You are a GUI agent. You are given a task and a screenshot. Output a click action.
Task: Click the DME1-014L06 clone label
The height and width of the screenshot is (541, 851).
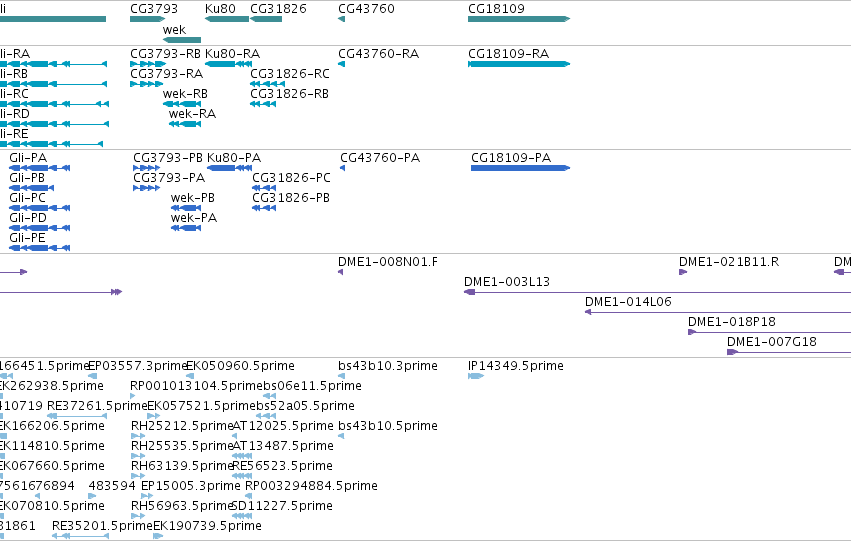[628, 302]
